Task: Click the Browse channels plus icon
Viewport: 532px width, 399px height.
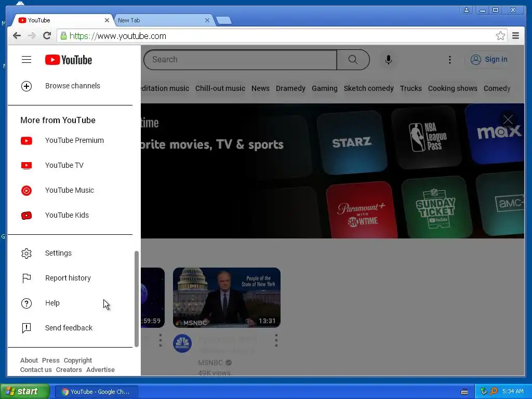Action: click(26, 86)
